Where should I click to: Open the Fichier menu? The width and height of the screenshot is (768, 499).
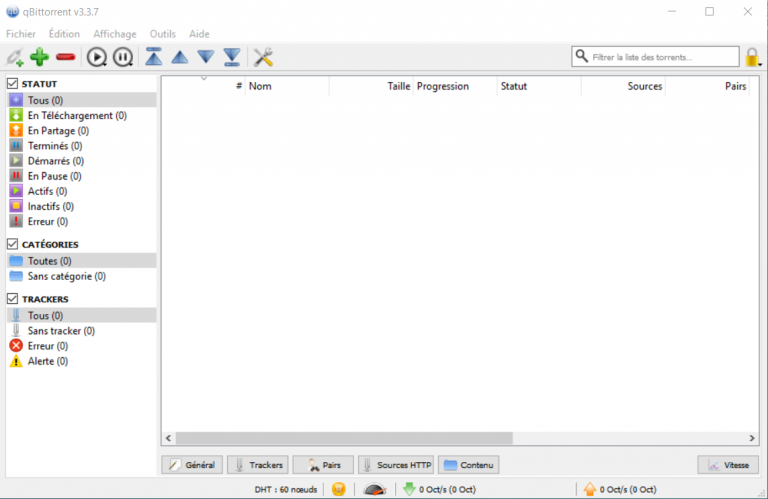pos(20,34)
